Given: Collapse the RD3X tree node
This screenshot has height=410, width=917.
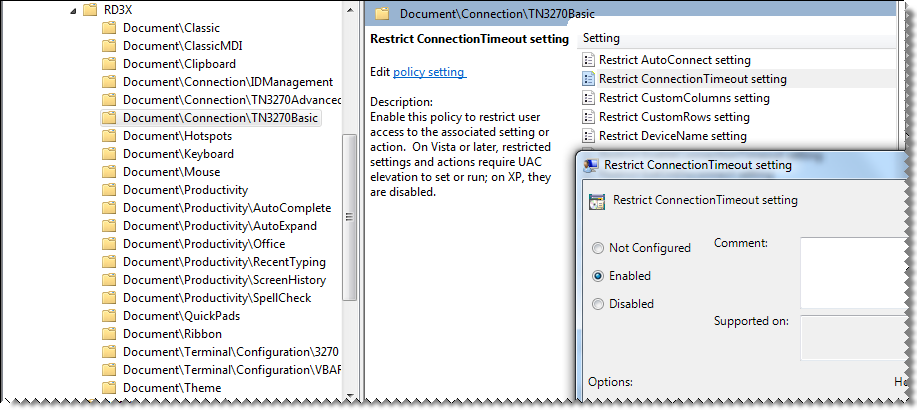Looking at the screenshot, I should coord(73,10).
